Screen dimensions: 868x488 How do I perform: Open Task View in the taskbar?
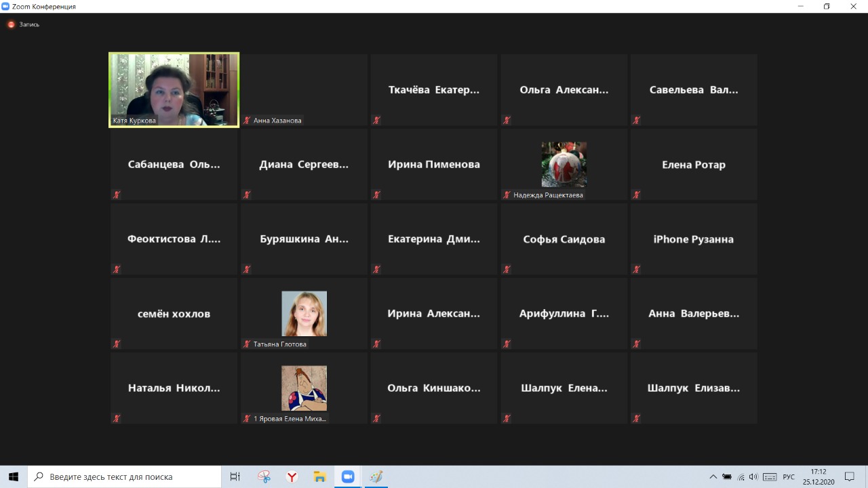[235, 476]
